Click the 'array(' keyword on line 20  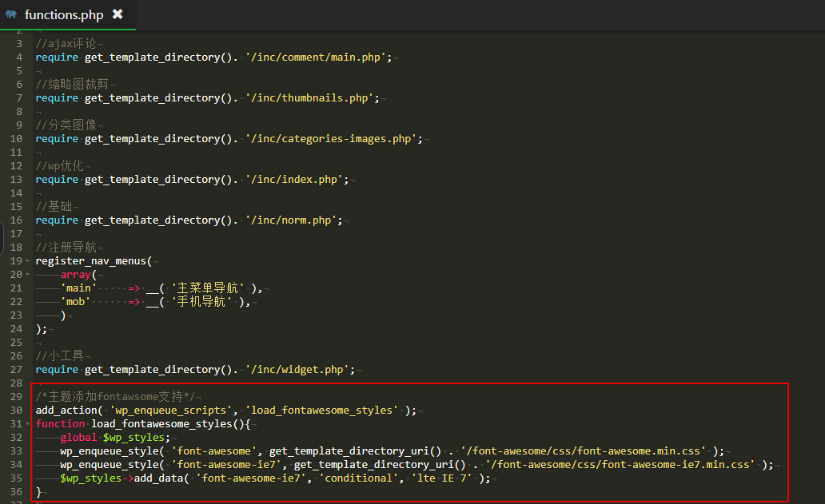tap(78, 274)
